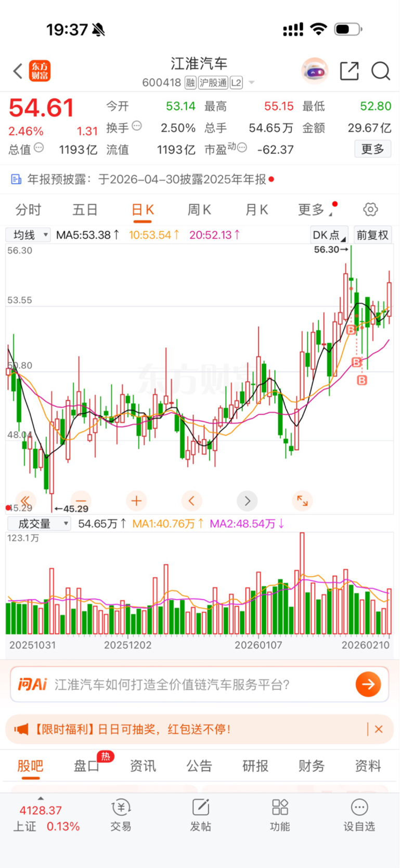
Task: Expand the stock code 600418 dropdown arrow
Action: pyautogui.click(x=252, y=83)
